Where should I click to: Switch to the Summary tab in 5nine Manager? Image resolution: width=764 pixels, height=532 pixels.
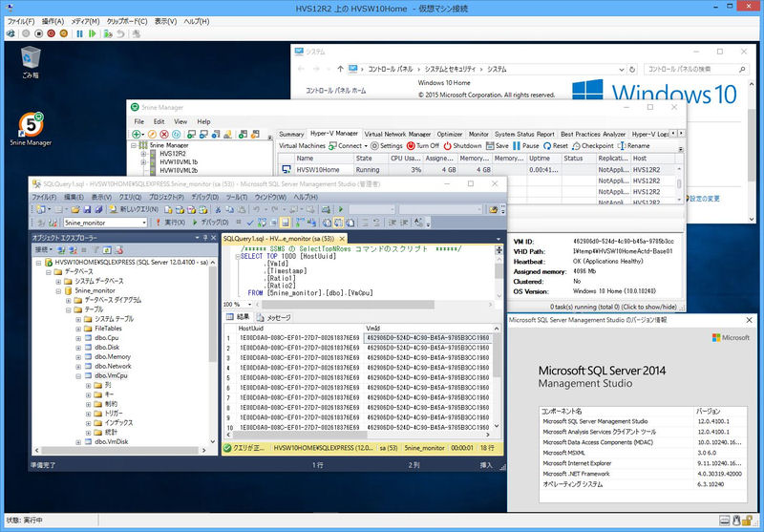[x=291, y=134]
